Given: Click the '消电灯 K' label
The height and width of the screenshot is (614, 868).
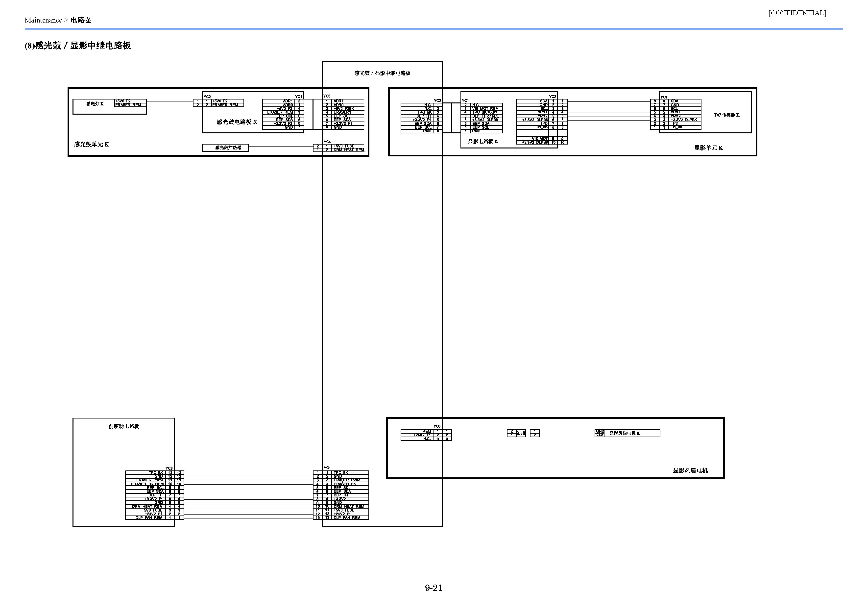Looking at the screenshot, I should (x=95, y=104).
